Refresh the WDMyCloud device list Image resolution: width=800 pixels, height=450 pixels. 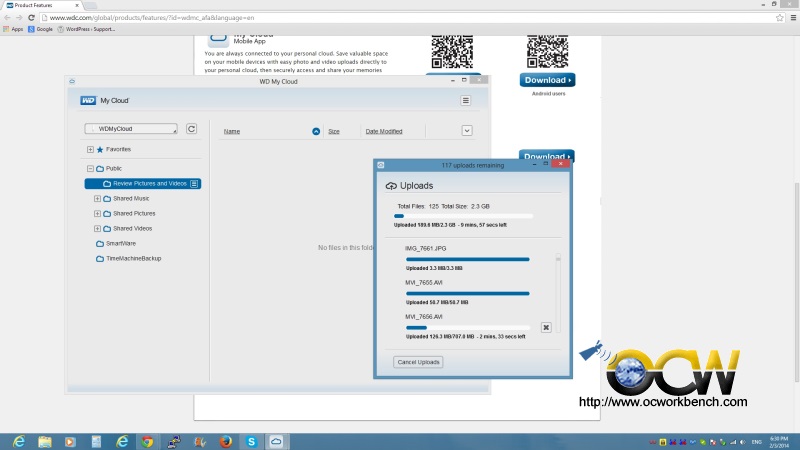(191, 129)
